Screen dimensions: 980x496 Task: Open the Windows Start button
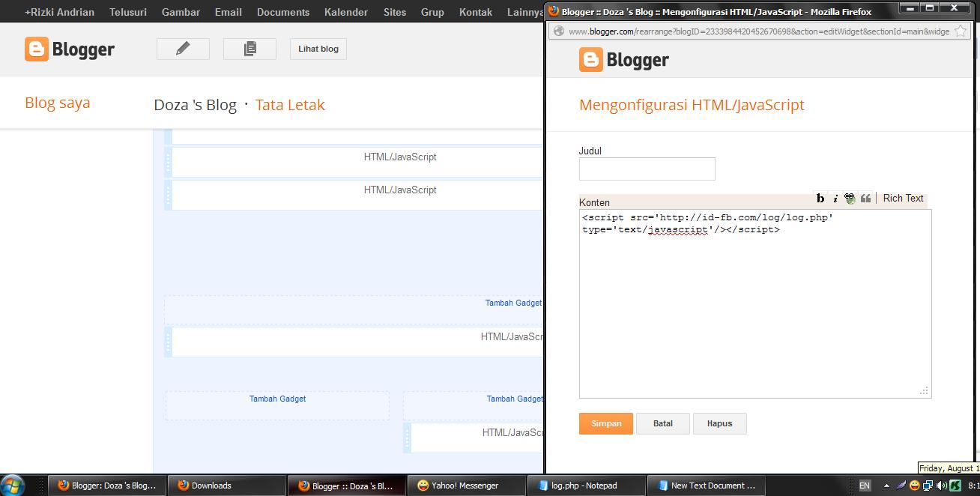click(x=13, y=486)
